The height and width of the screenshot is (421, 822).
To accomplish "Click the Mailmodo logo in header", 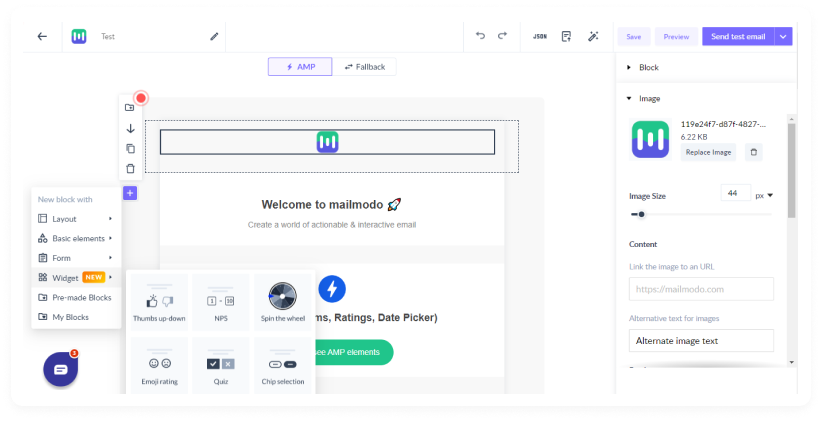I will 79,36.
